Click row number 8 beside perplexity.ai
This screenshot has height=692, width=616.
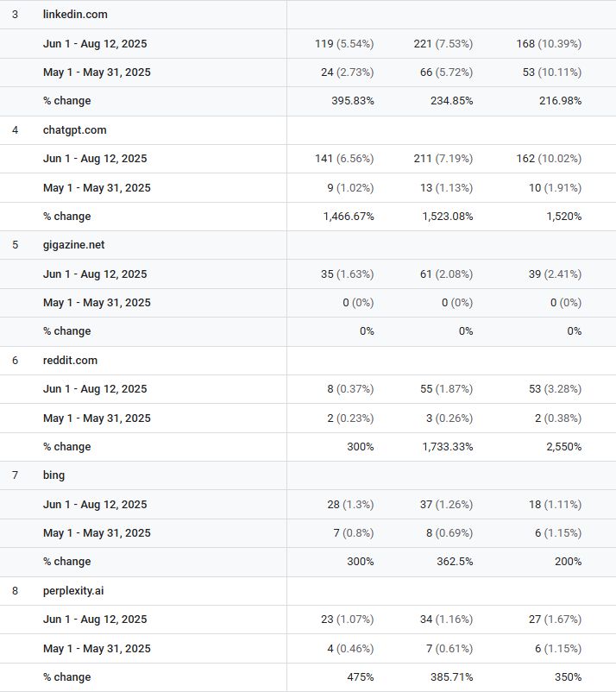tap(16, 590)
